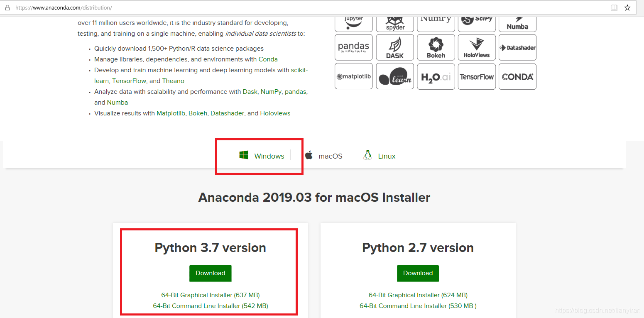The width and height of the screenshot is (644, 318).
Task: Visit the Matplotlib text link
Action: 171,113
